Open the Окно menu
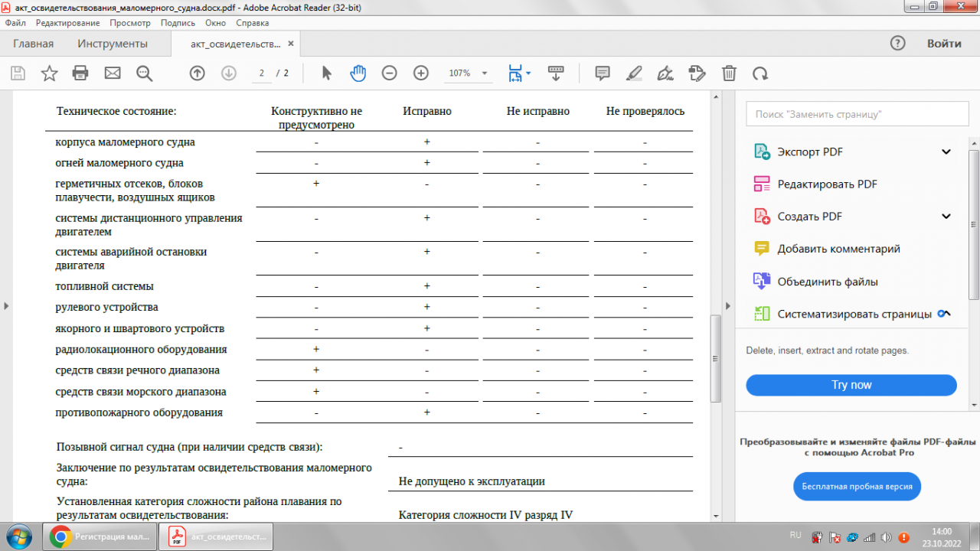This screenshot has width=980, height=551. pos(215,23)
